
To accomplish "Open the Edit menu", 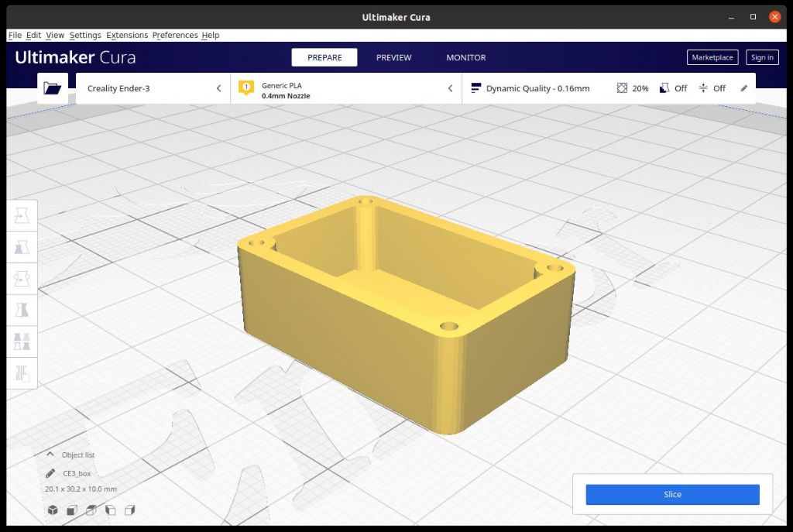I will point(33,35).
